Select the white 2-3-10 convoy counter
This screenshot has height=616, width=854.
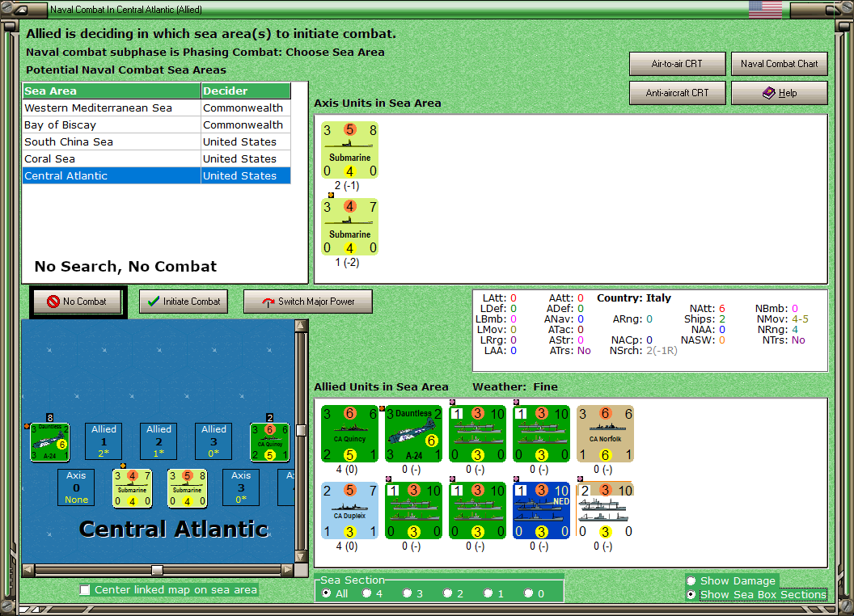pos(605,510)
